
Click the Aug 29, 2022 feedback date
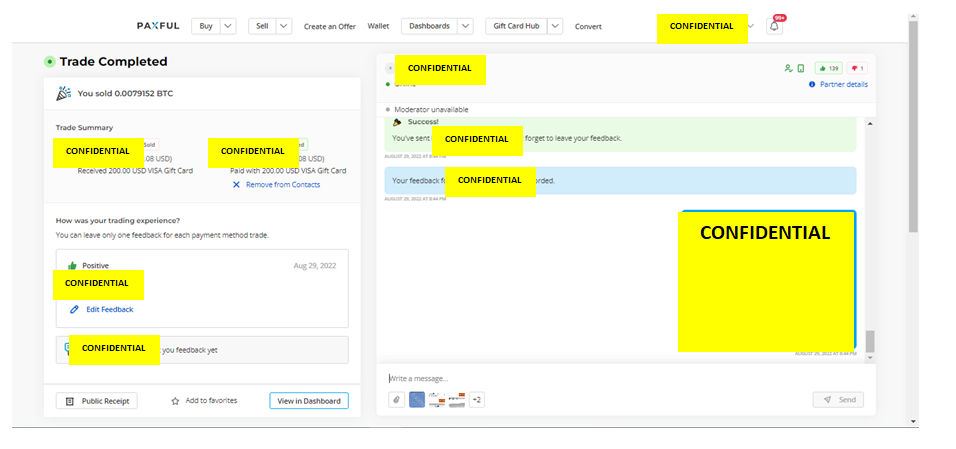315,265
